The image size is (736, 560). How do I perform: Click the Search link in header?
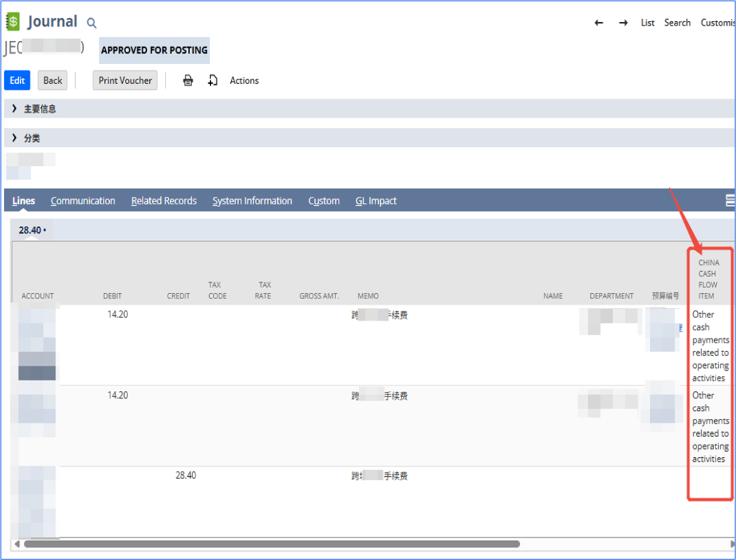(x=677, y=23)
